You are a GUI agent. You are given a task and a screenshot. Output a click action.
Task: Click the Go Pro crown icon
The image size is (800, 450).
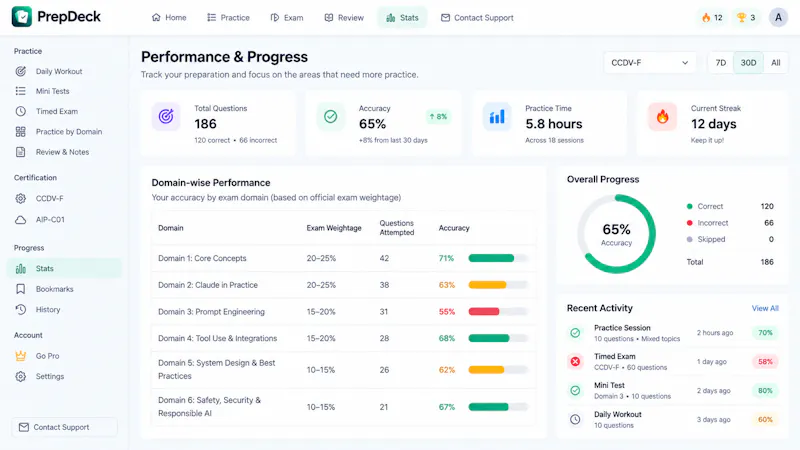(x=20, y=356)
